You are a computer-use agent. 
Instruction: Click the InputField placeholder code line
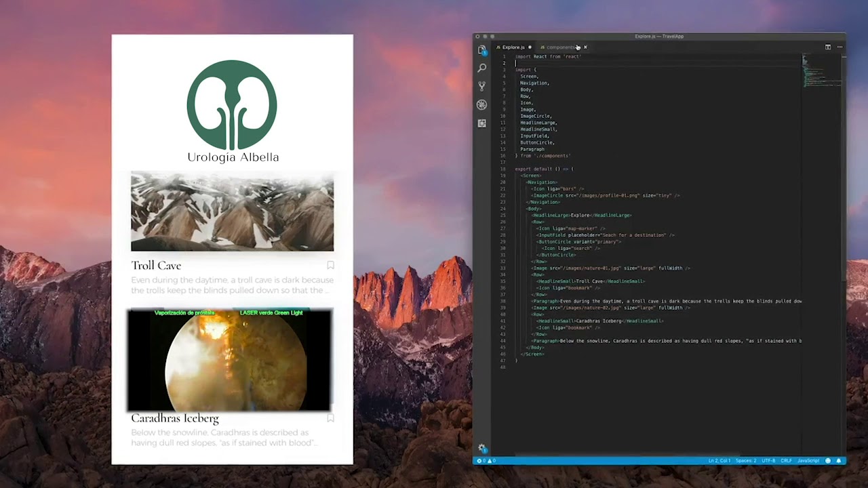pos(605,235)
